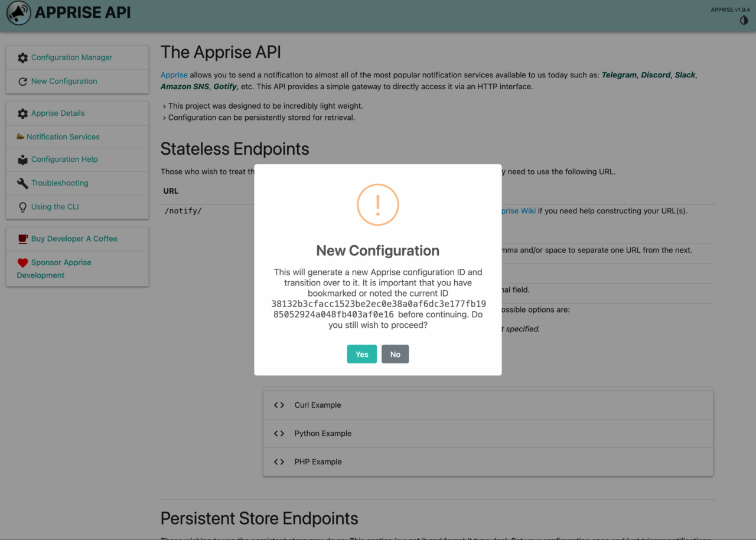Open Configuration Manager from sidebar
Screen dimensions: 756x540
[x=77, y=58]
